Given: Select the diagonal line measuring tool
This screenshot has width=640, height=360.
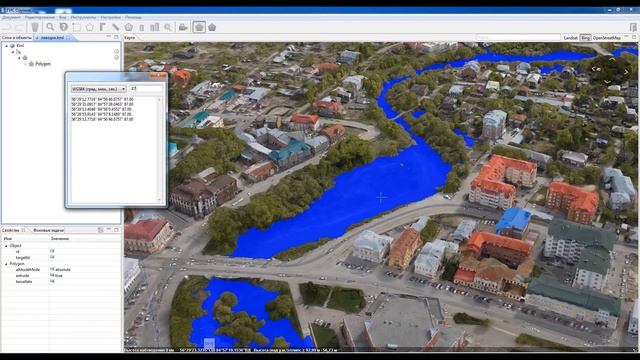Looking at the screenshot, I should click(x=116, y=27).
